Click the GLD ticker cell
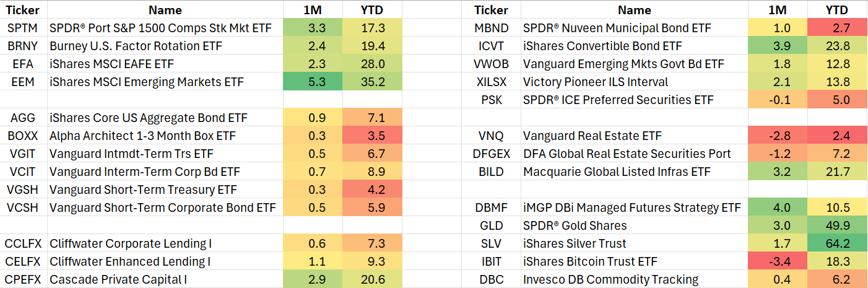The width and height of the screenshot is (868, 288). pos(491,225)
